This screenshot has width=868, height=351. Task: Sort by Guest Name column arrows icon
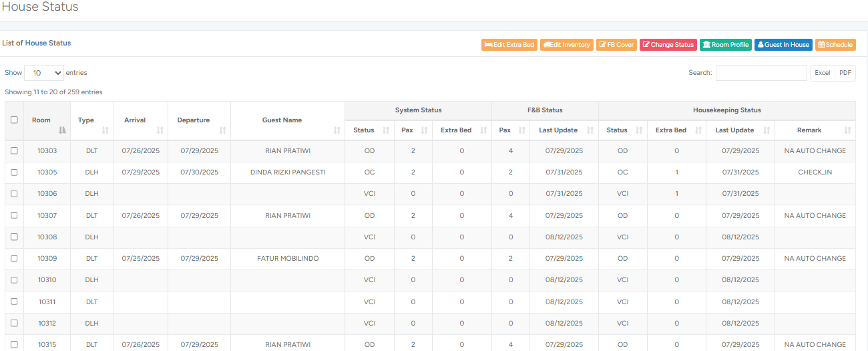[x=337, y=130]
